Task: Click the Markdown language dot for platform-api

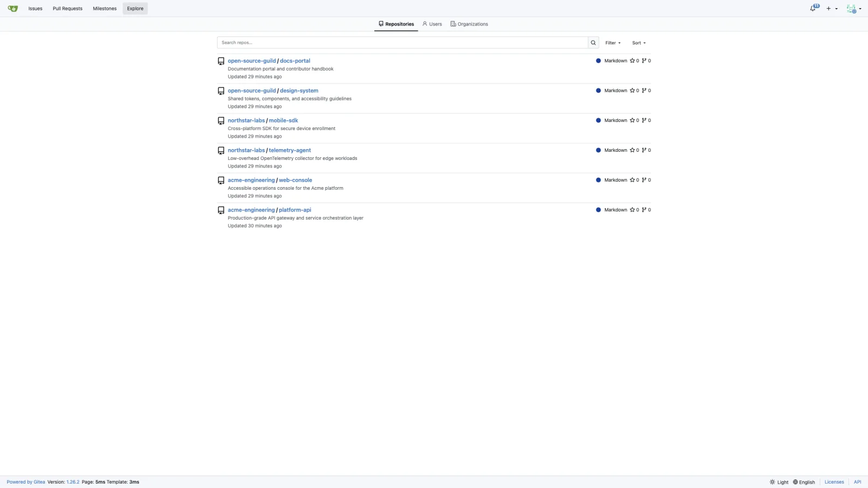Action: [598, 210]
